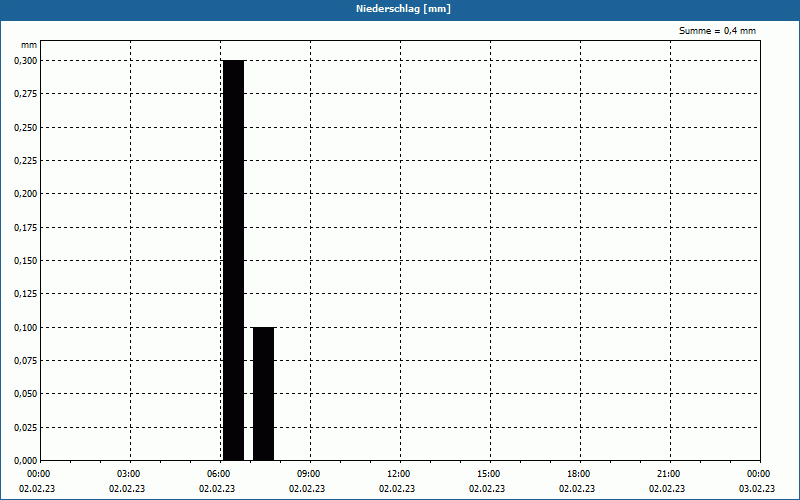Select the 0,275 y-axis value
The height and width of the screenshot is (500, 800).
click(x=25, y=94)
